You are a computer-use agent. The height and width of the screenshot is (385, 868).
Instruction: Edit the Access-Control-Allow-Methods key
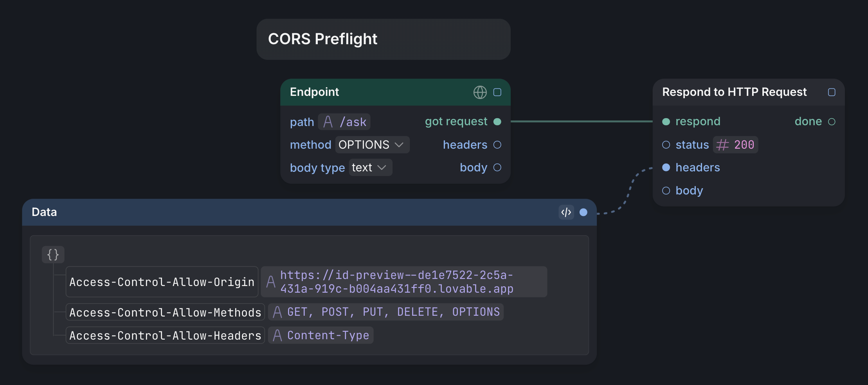(165, 312)
